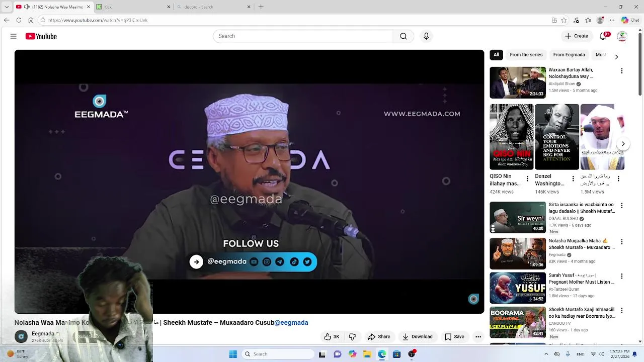The image size is (644, 362).
Task: Open the Surah Yusuf video title
Action: pyautogui.click(x=581, y=279)
